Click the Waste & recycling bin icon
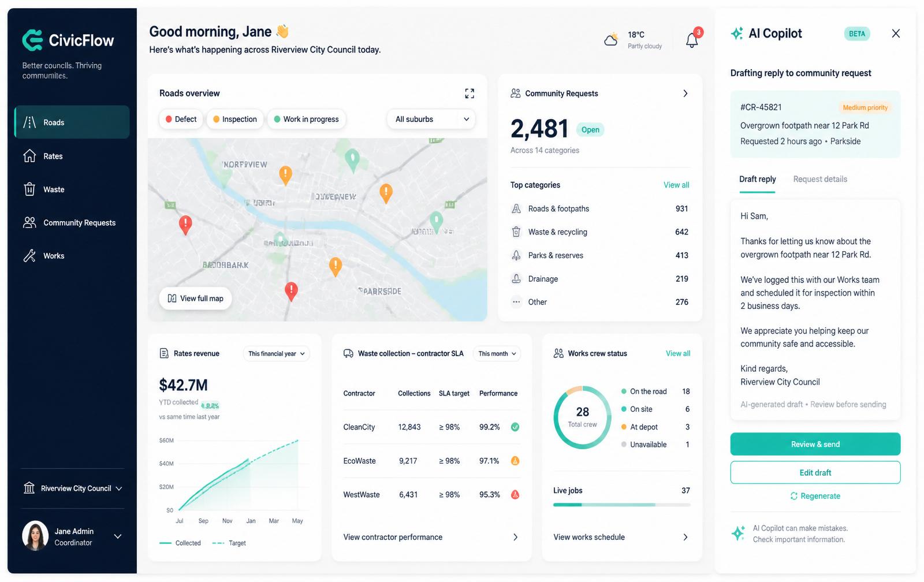 pyautogui.click(x=516, y=232)
